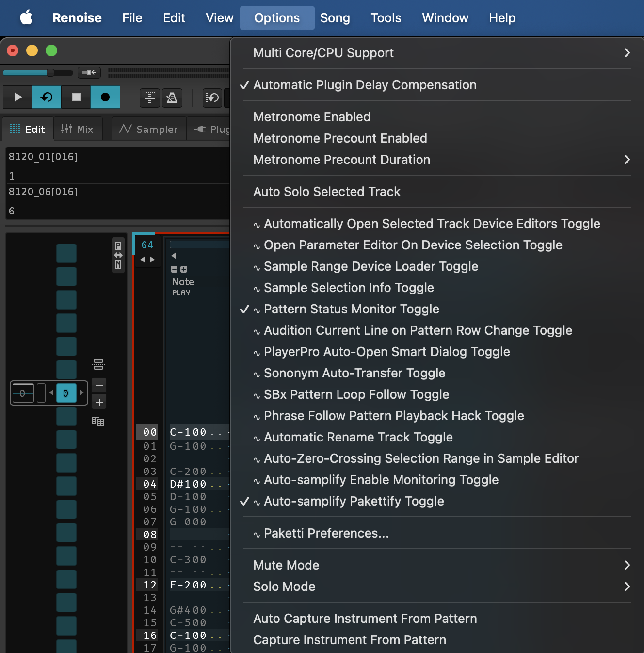644x653 pixels.
Task: Uncheck Pattern Status Monitor Toggle
Action: pyautogui.click(x=351, y=309)
